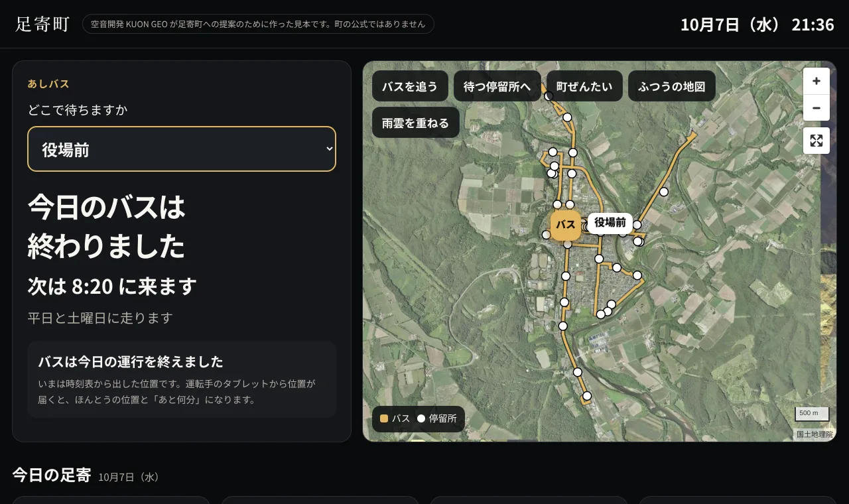Viewport: 849px width, 504px height.
Task: Click the 停留所 legend entry
Action: click(x=437, y=418)
